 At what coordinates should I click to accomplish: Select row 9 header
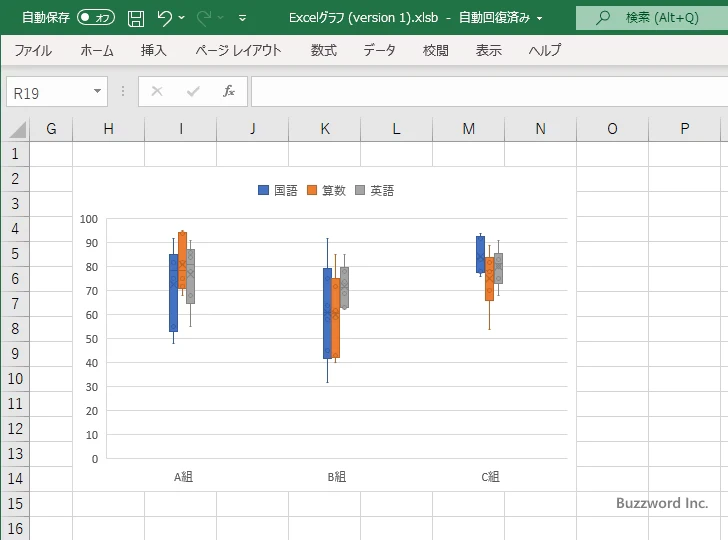click(x=15, y=354)
